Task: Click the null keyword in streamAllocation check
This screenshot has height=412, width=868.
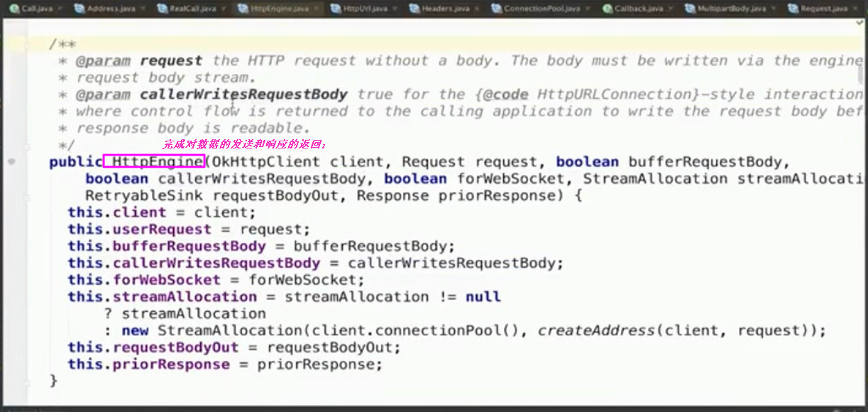Action: (483, 297)
